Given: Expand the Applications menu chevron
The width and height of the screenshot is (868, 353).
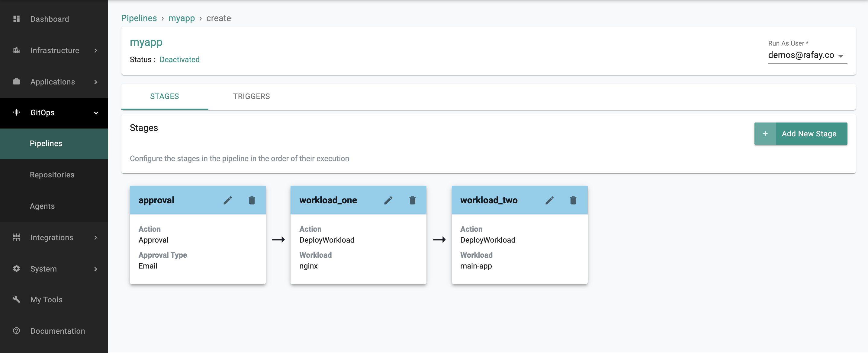Looking at the screenshot, I should 96,82.
